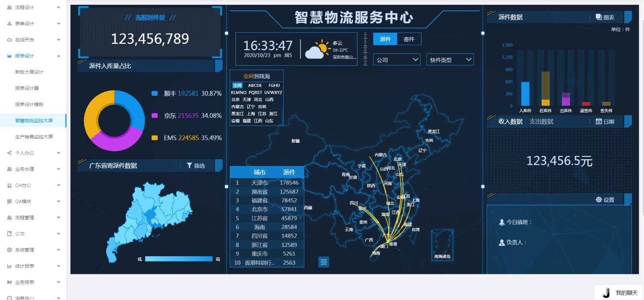Viewport: 644px width, 300px height.
Task: Select the 全网 filter in province list
Action: pos(237,85)
